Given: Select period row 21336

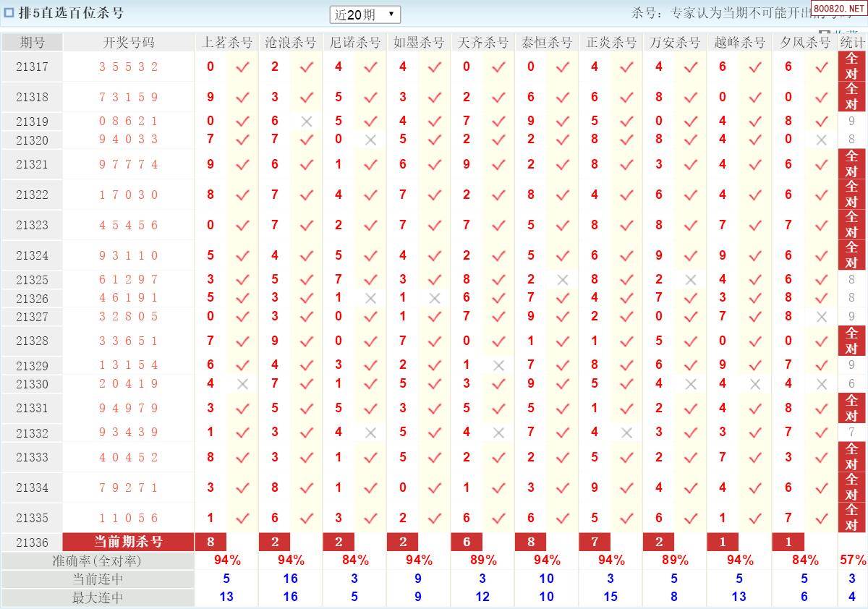Looking at the screenshot, I should [434, 542].
